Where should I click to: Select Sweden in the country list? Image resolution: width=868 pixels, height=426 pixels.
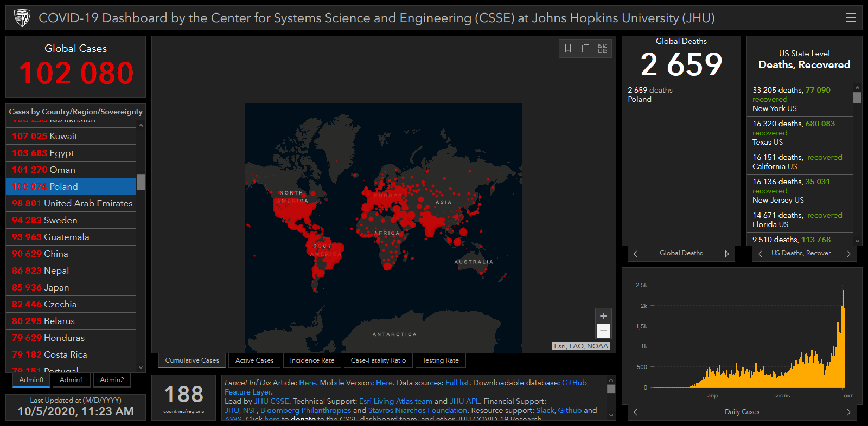point(71,220)
